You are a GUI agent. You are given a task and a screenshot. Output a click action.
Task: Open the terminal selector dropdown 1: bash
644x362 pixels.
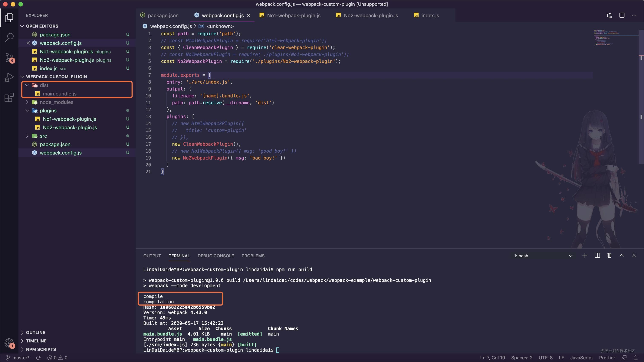point(543,256)
